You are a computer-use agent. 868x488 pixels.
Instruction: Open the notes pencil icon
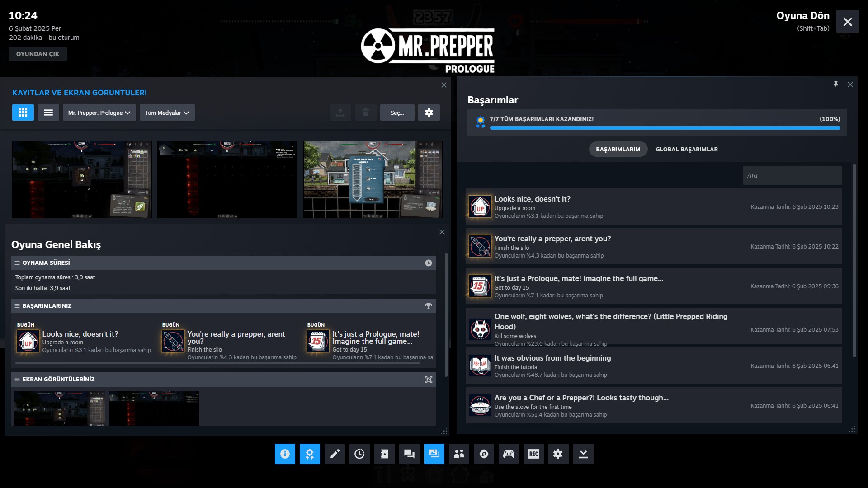point(335,454)
